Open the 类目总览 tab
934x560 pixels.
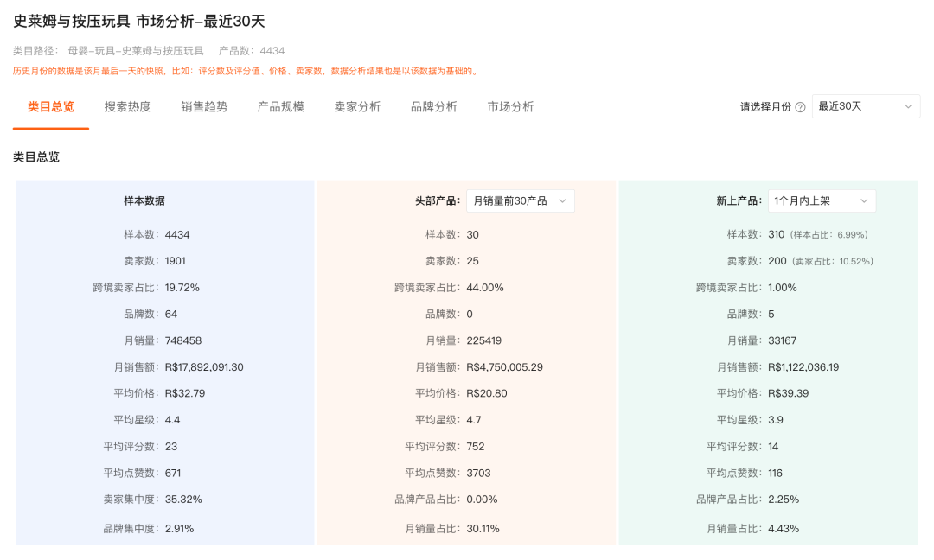tap(51, 107)
